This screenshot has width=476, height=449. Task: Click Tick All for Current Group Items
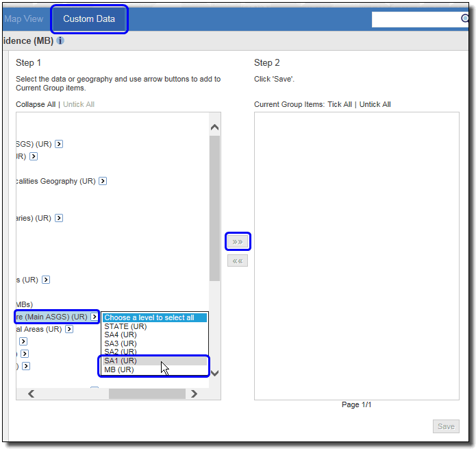click(x=339, y=104)
